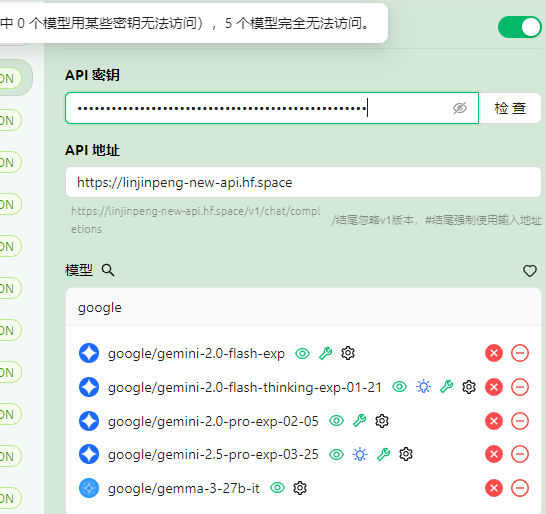The height and width of the screenshot is (514, 546).
Task: Remove gemini-2.5-pro-exp-03-25 with minus button
Action: [x=520, y=454]
